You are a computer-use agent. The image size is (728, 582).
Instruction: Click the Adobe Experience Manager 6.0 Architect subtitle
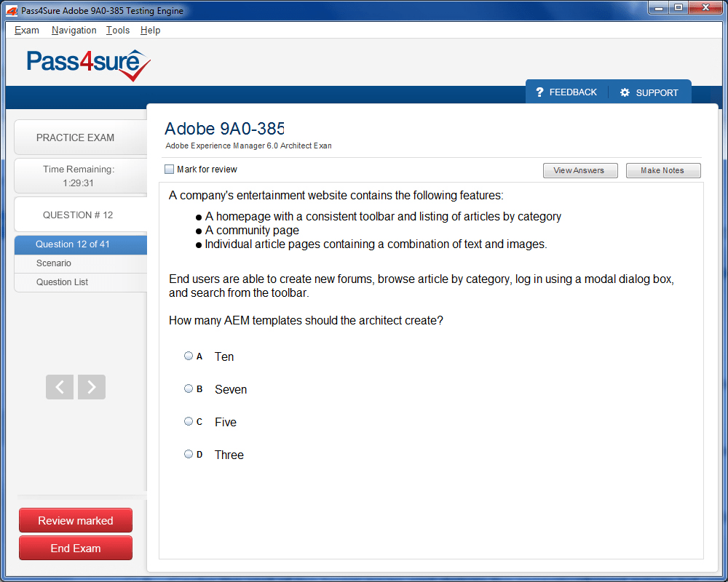[248, 145]
